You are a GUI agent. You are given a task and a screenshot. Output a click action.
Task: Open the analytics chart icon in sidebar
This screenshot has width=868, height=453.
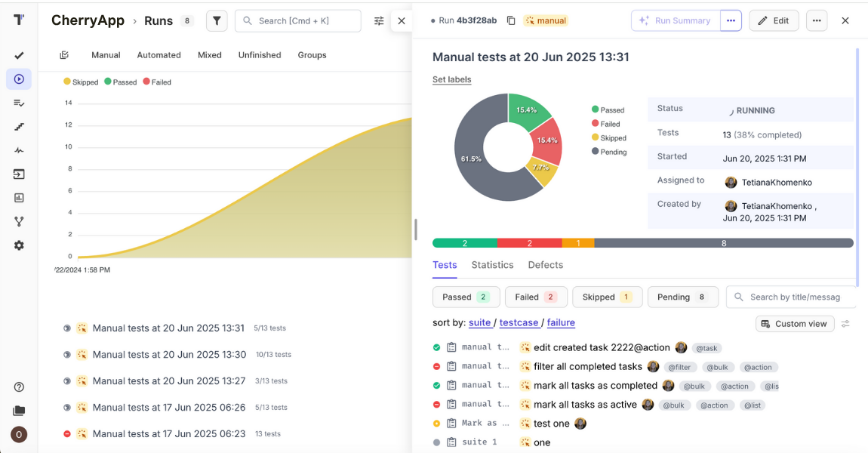pyautogui.click(x=19, y=197)
